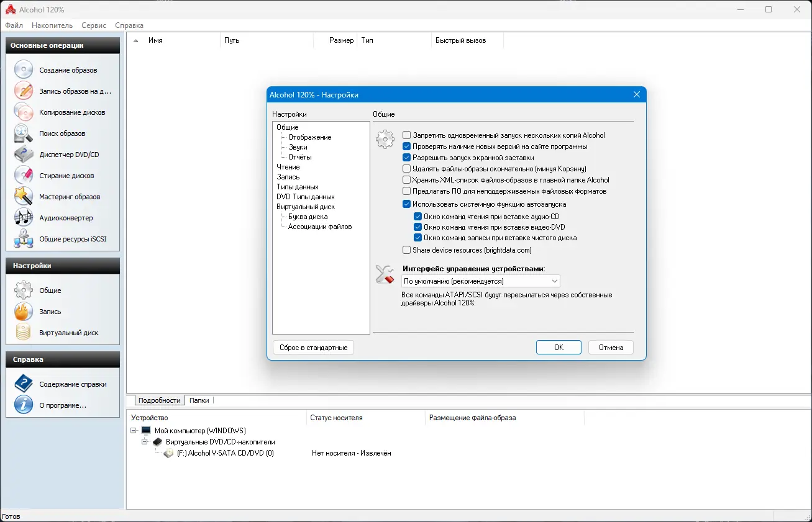Select Запись in the settings tree
The image size is (812, 522).
point(288,177)
